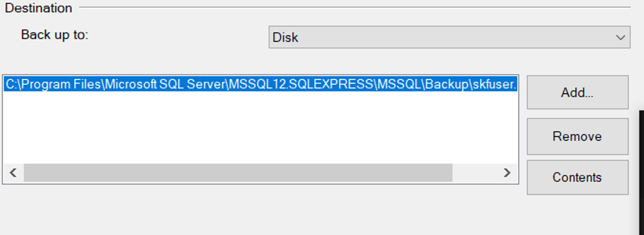The height and width of the screenshot is (235, 644).
Task: Click the chevron at the Disk combo box end
Action: pyautogui.click(x=620, y=38)
